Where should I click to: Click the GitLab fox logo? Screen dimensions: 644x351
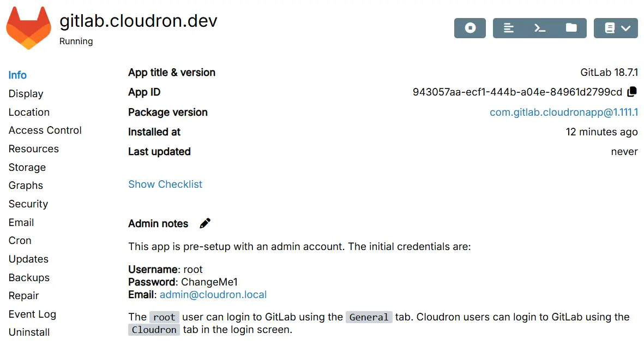click(x=29, y=28)
